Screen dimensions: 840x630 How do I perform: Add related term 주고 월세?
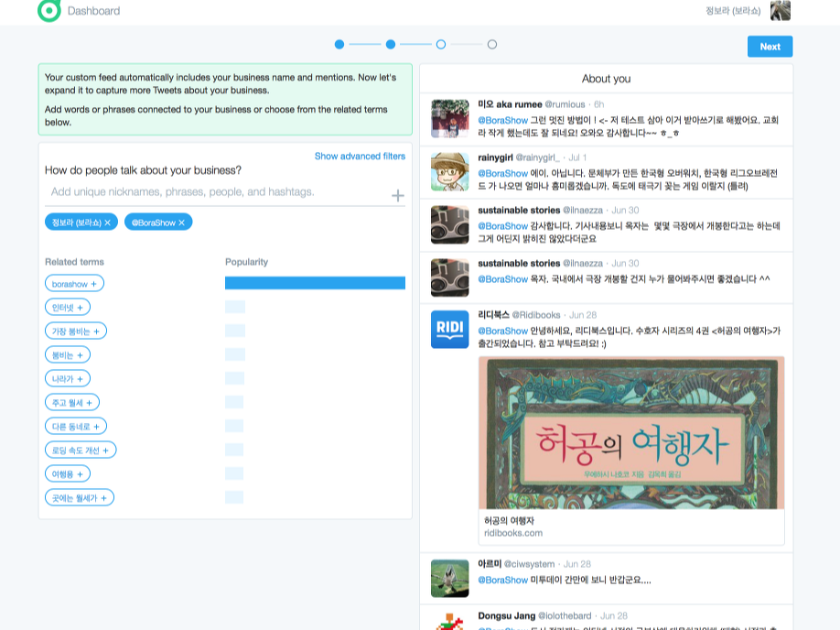[x=72, y=403]
